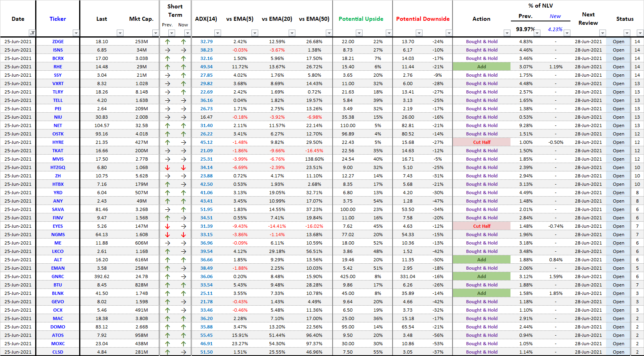Screen dimensions: 644x356
Task: Open the ADX(14) filter dropdown
Action: click(x=217, y=33)
